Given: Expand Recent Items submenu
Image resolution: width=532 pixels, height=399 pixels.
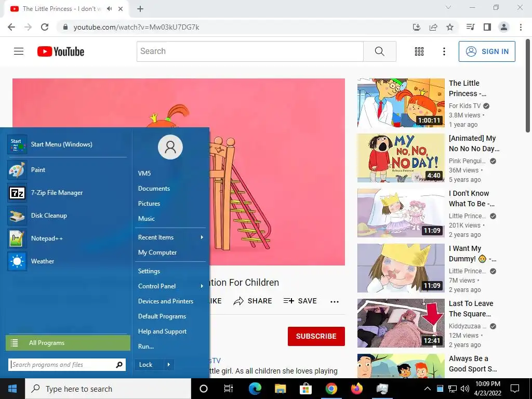Looking at the screenshot, I should tap(170, 237).
